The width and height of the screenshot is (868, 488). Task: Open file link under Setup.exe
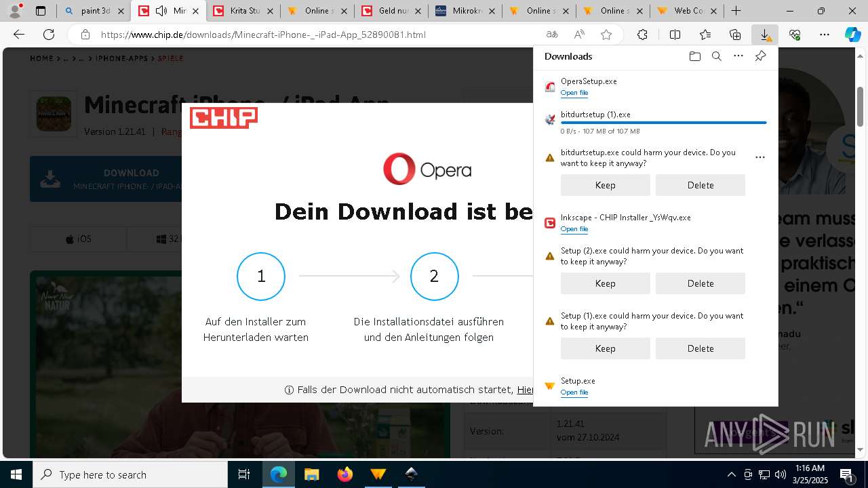tap(574, 392)
